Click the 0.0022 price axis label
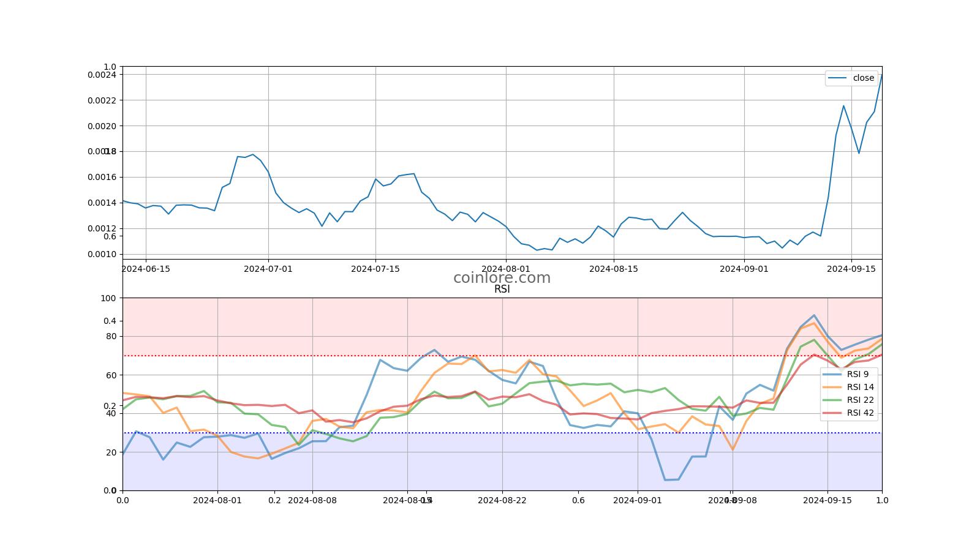The height and width of the screenshot is (551, 980). tap(102, 100)
